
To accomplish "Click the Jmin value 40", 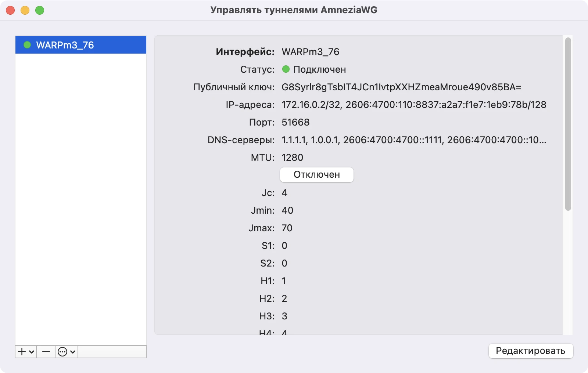I will (287, 210).
